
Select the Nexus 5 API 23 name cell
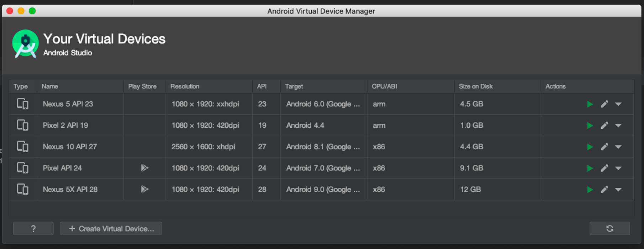pyautogui.click(x=80, y=104)
